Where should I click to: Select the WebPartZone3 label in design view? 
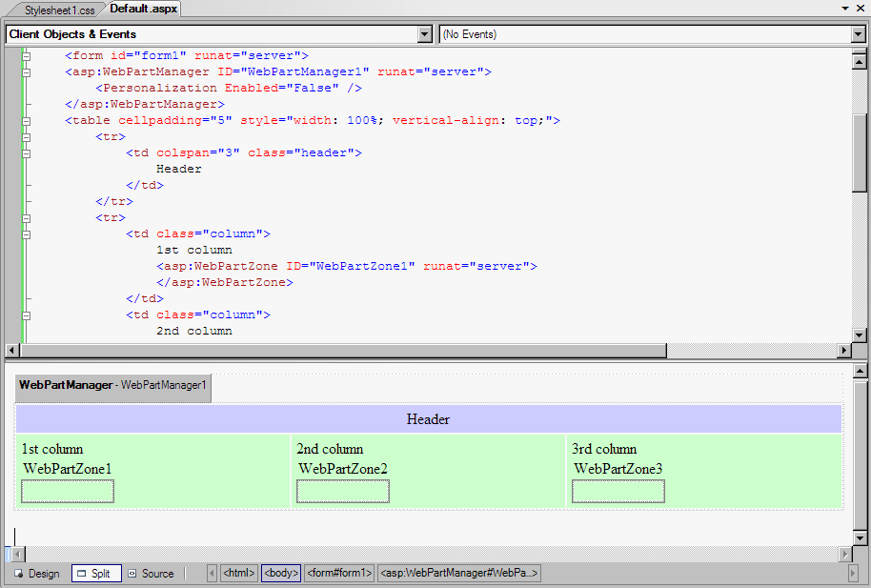click(618, 469)
